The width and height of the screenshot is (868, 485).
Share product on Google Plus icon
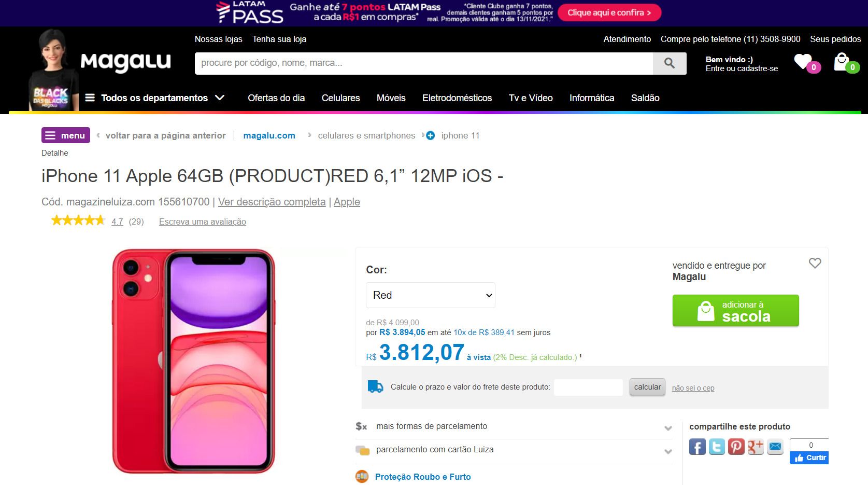[x=756, y=447]
